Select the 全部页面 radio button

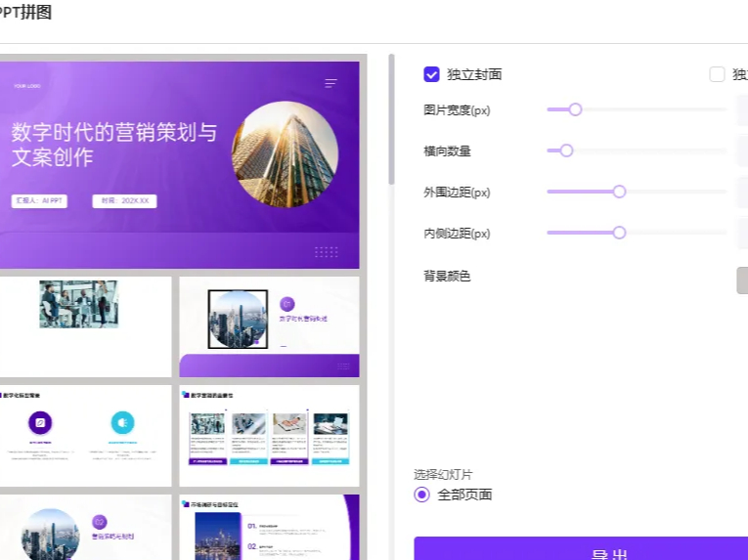tap(421, 495)
